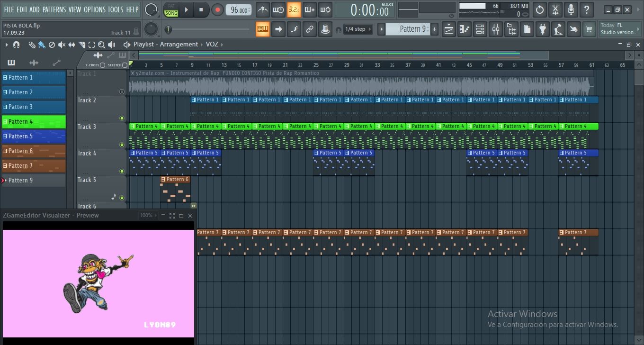
Task: Open the plugin picker plug icon
Action: point(543,29)
